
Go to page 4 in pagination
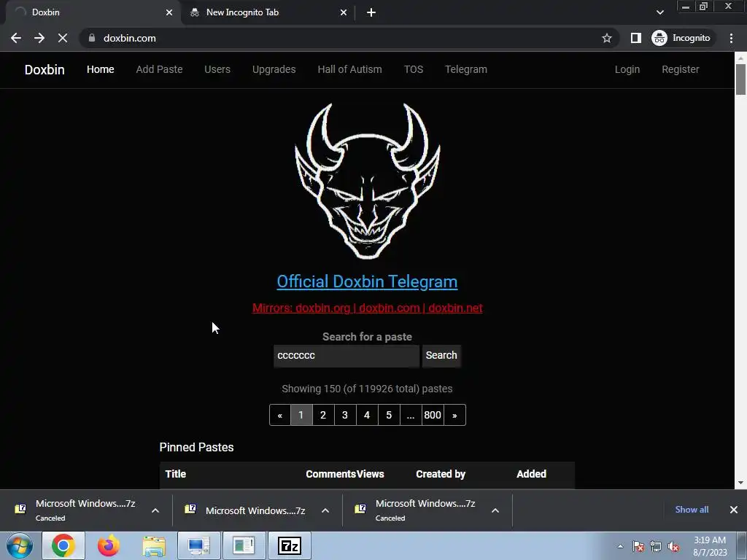point(367,415)
